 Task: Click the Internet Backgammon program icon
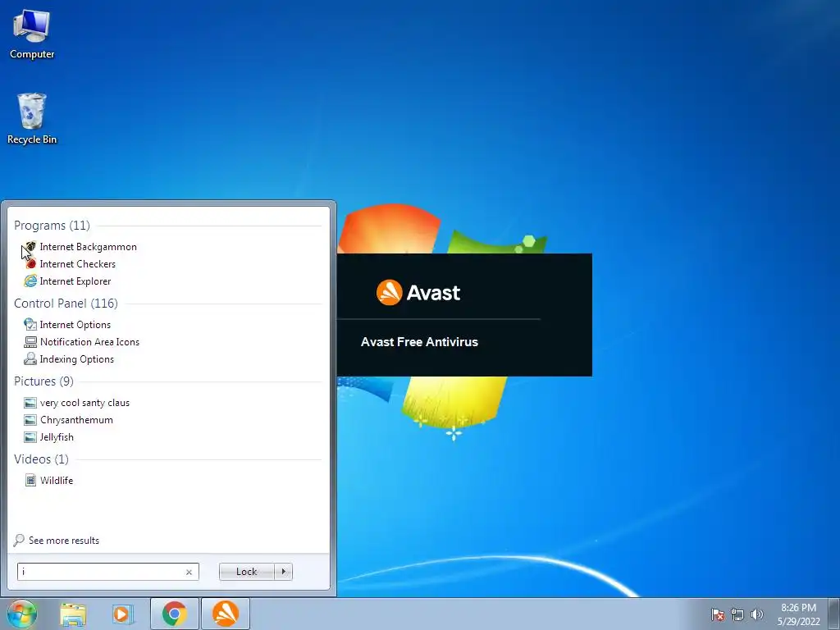point(30,247)
